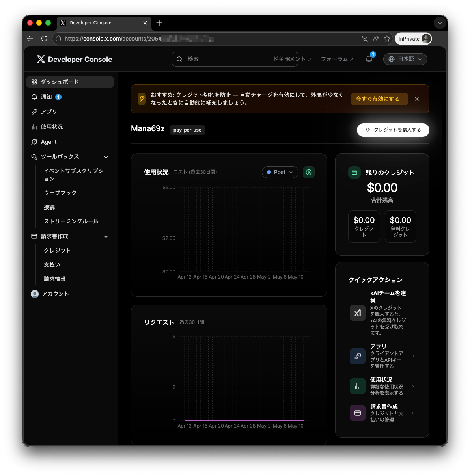Open the アプリ quick action
The width and height of the screenshot is (470, 476).
point(382,356)
